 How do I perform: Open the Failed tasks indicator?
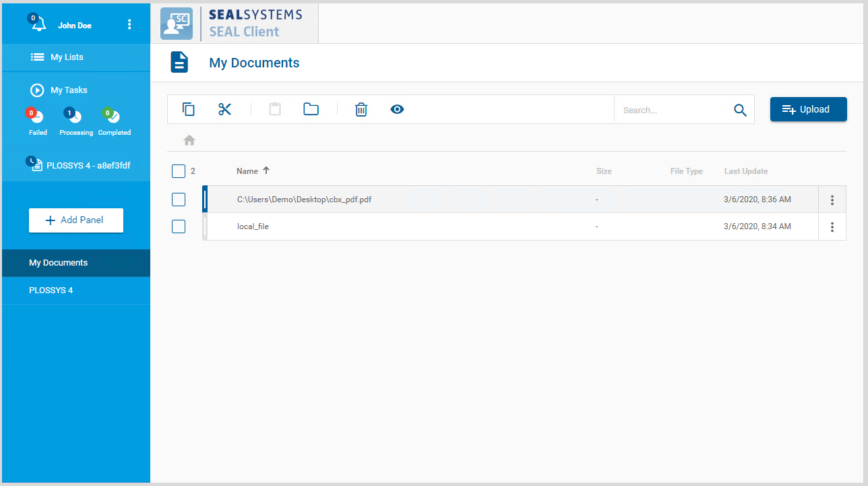click(x=37, y=117)
